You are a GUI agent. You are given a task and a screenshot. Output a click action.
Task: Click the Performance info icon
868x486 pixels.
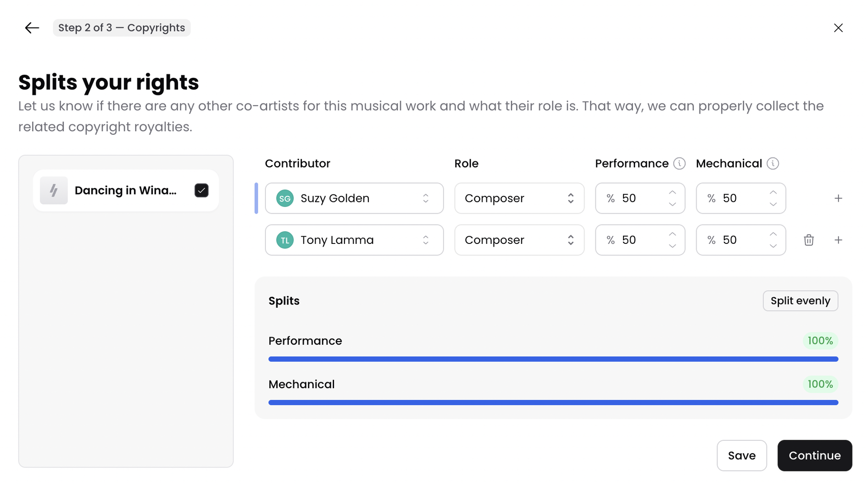click(679, 163)
